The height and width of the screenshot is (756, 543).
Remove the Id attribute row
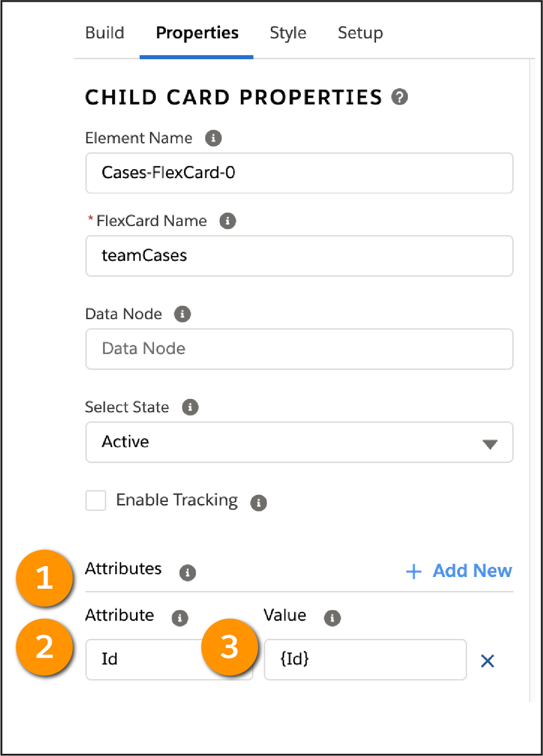click(x=487, y=661)
